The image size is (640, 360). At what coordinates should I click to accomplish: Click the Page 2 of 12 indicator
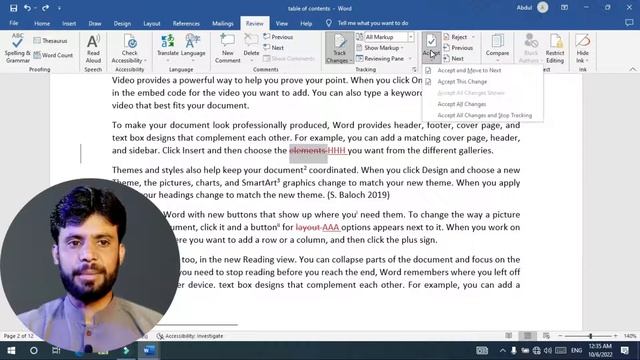click(x=19, y=336)
